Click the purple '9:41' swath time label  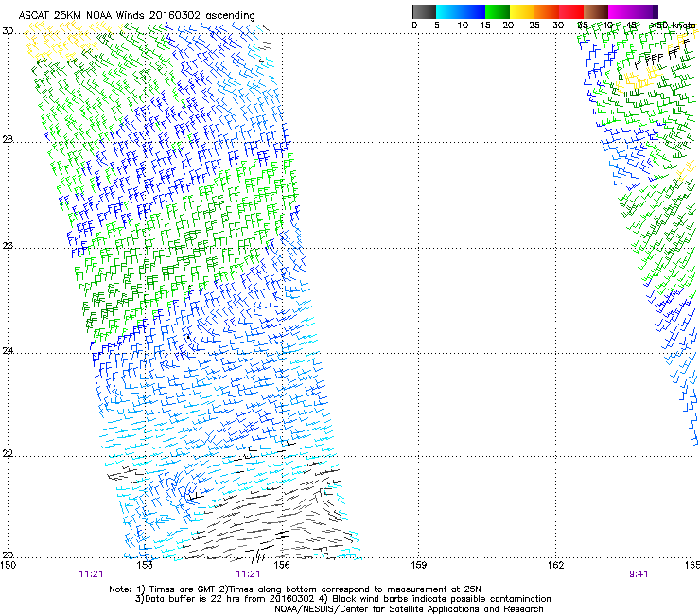639,574
